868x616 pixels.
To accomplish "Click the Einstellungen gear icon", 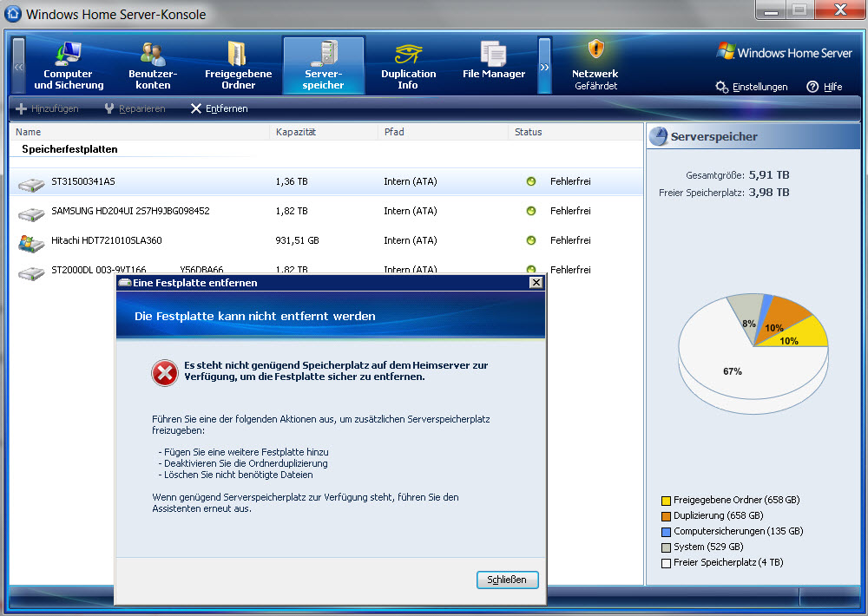I will click(x=722, y=87).
